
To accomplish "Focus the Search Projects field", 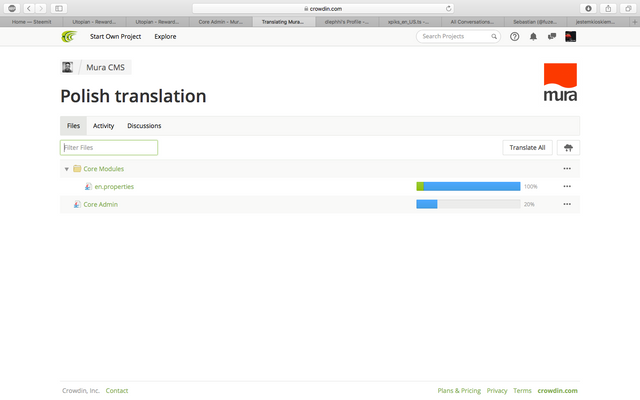I will tap(458, 36).
